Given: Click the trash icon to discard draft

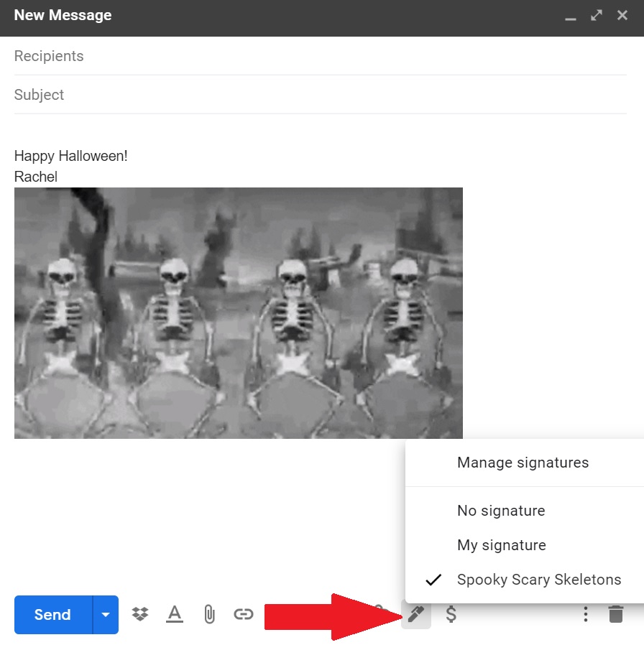Looking at the screenshot, I should pyautogui.click(x=616, y=614).
